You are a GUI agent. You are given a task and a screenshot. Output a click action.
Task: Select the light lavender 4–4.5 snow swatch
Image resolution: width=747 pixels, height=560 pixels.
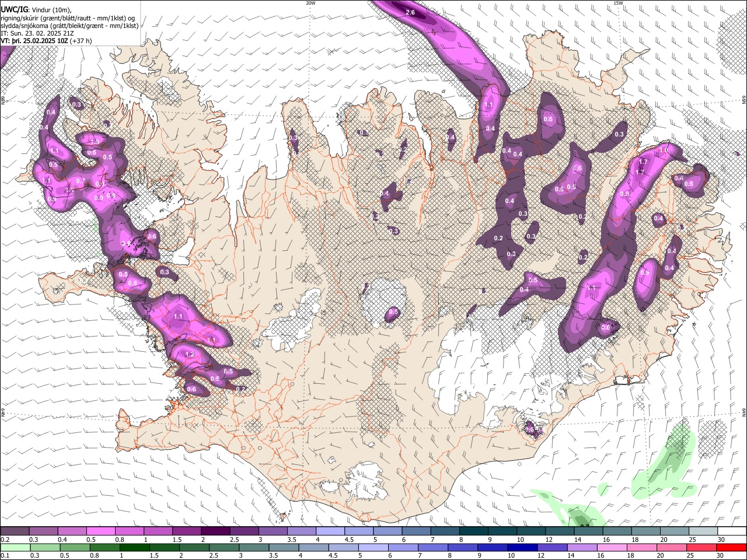tap(330, 531)
